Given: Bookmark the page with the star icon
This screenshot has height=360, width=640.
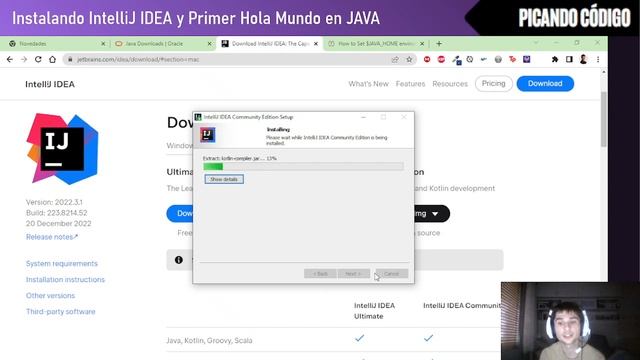Looking at the screenshot, I should pos(409,60).
